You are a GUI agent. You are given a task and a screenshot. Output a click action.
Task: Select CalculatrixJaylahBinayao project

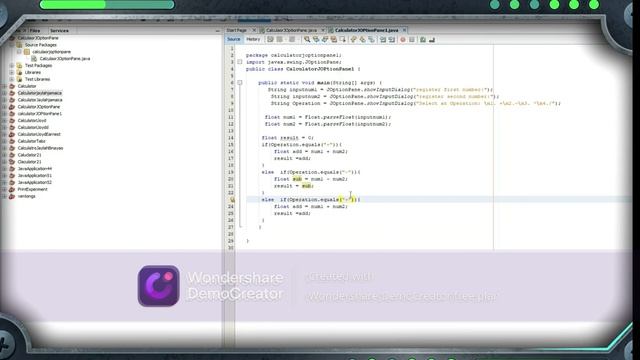click(40, 148)
